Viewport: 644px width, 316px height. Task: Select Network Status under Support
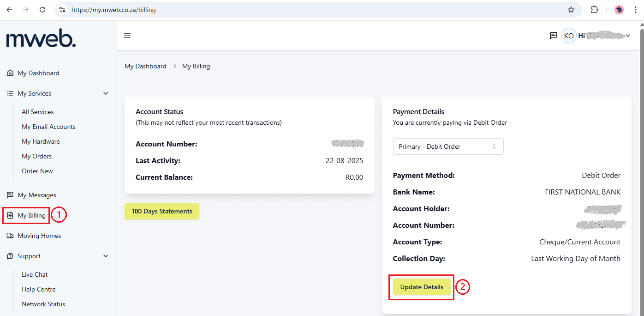pyautogui.click(x=43, y=304)
